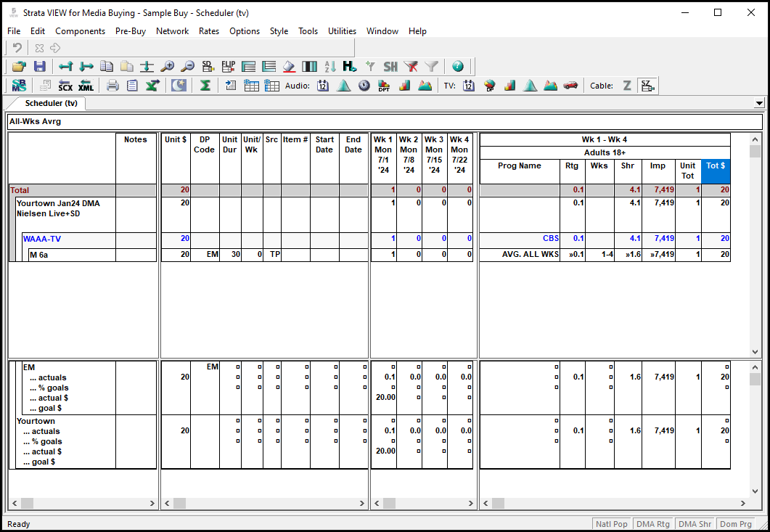Image resolution: width=770 pixels, height=532 pixels.
Task: Click up scroll arrow of upper right grid
Action: click(755, 139)
